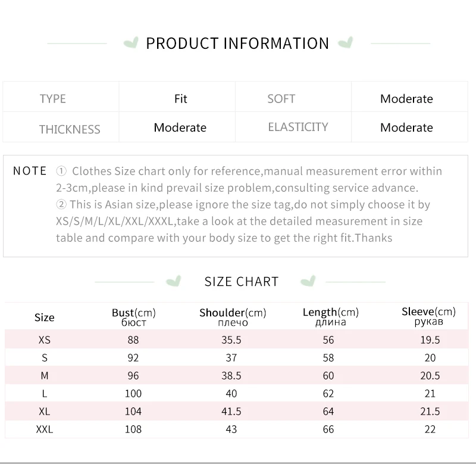The width and height of the screenshot is (476, 464).
Task: Click the green heart left of PRODUCT INFORMATION
Action: (130, 43)
